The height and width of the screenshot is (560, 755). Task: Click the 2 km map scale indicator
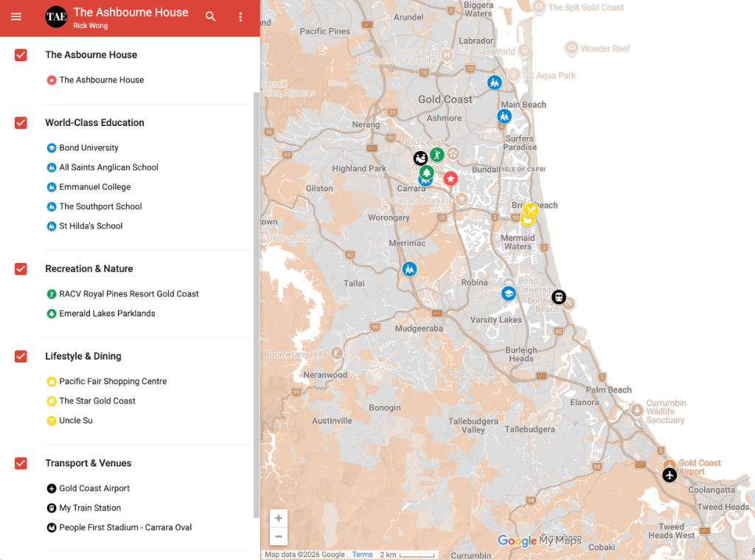[x=407, y=555]
